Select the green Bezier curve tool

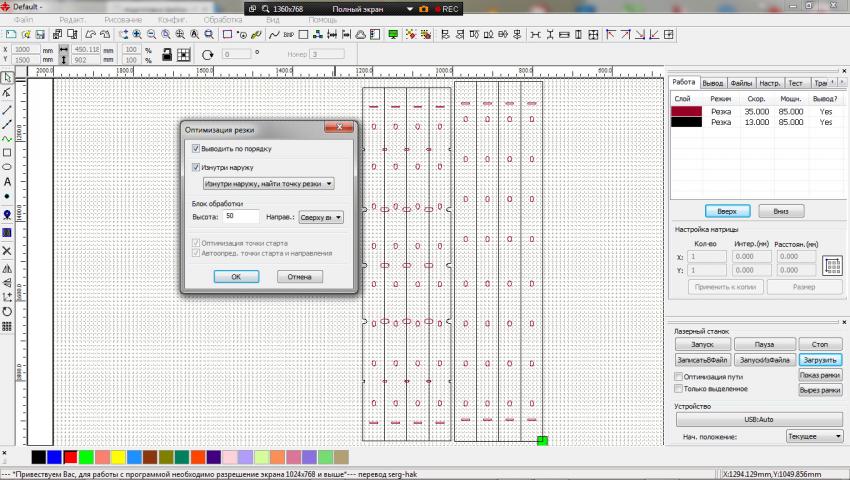(7, 139)
